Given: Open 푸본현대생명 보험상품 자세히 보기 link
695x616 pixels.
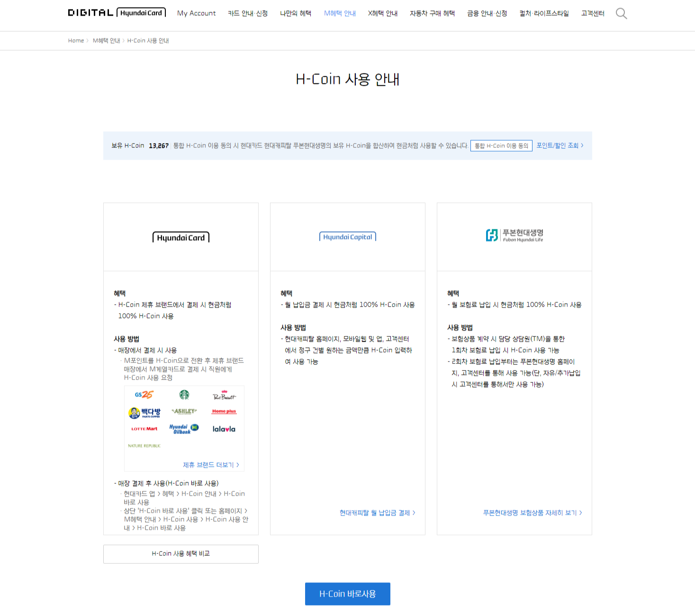Looking at the screenshot, I should point(533,513).
